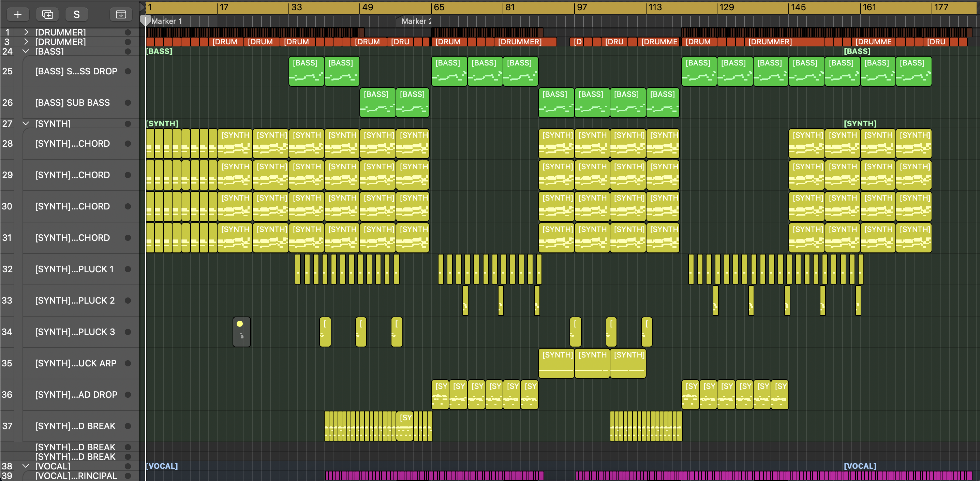Screen dimensions: 980x481
Task: Select first [SYNTH] region on UCK ARP track
Action: coord(556,363)
